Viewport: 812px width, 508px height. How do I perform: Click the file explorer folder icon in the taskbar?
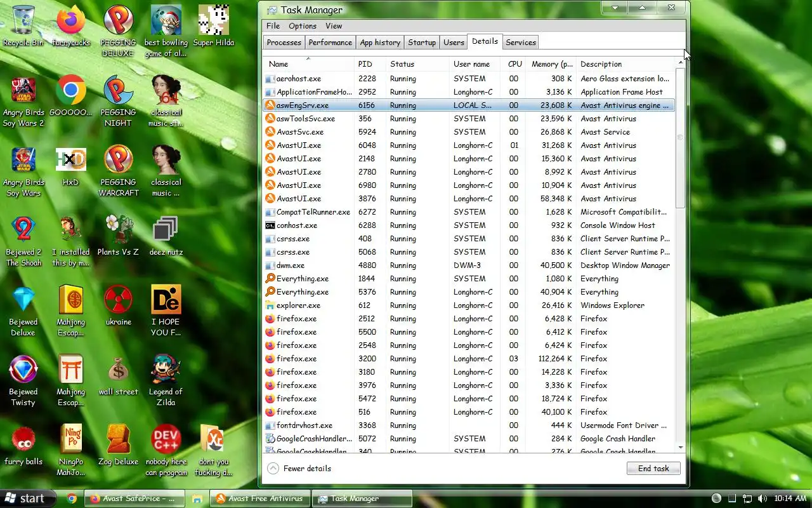(x=197, y=498)
